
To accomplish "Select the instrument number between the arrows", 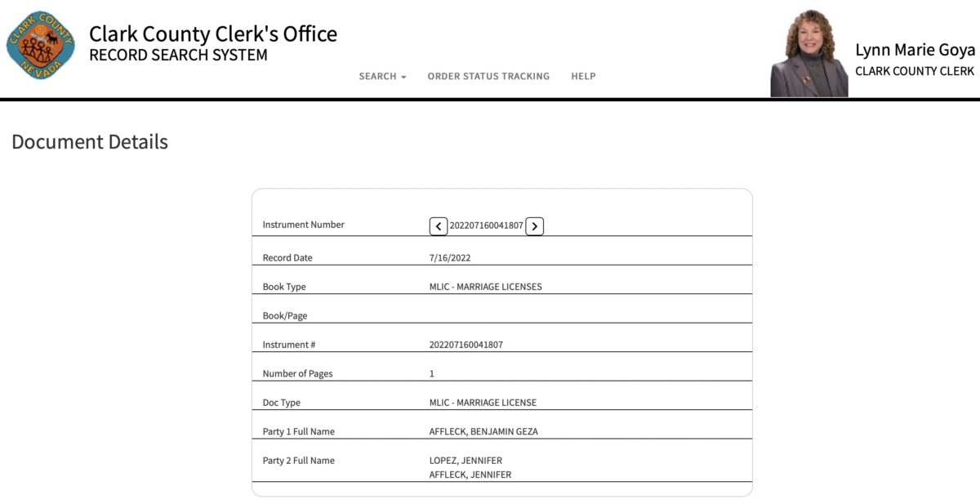I will (486, 225).
